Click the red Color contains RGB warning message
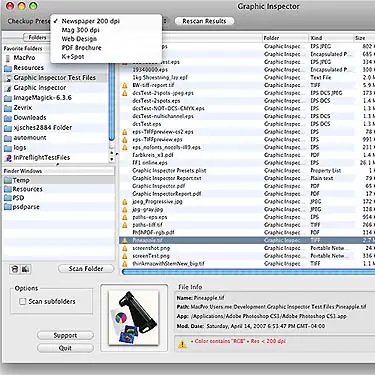Screen dimensions: 375x375 point(238,341)
